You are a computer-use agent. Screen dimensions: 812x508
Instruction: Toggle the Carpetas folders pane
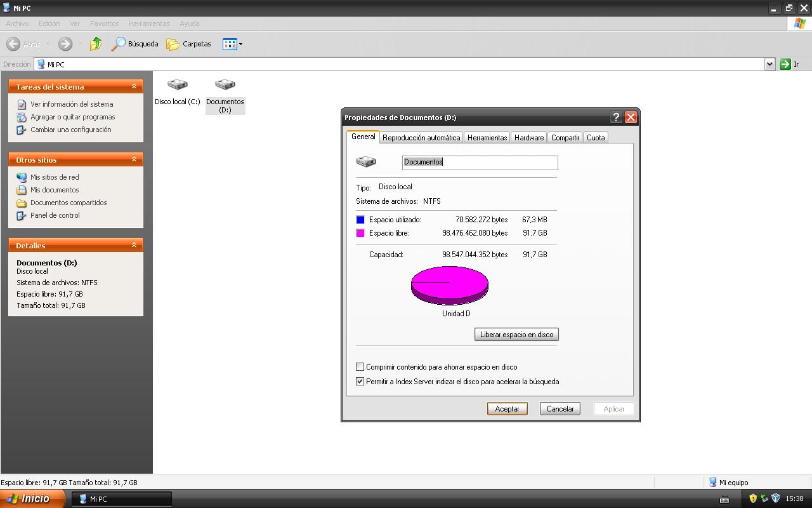click(188, 44)
